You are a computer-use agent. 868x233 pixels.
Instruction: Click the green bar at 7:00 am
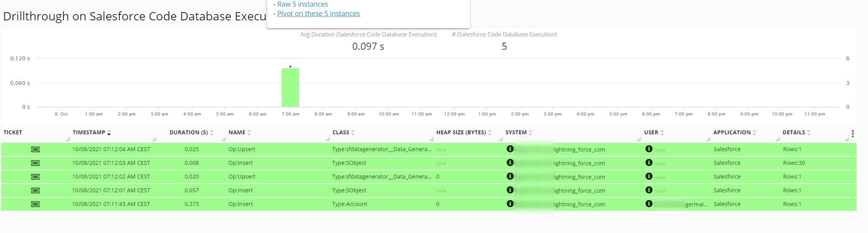pyautogui.click(x=290, y=88)
